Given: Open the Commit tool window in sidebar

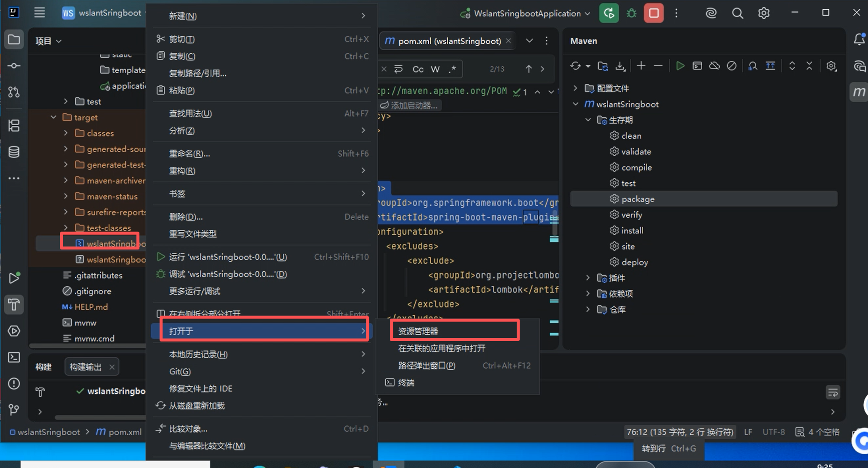Looking at the screenshot, I should click(x=14, y=66).
